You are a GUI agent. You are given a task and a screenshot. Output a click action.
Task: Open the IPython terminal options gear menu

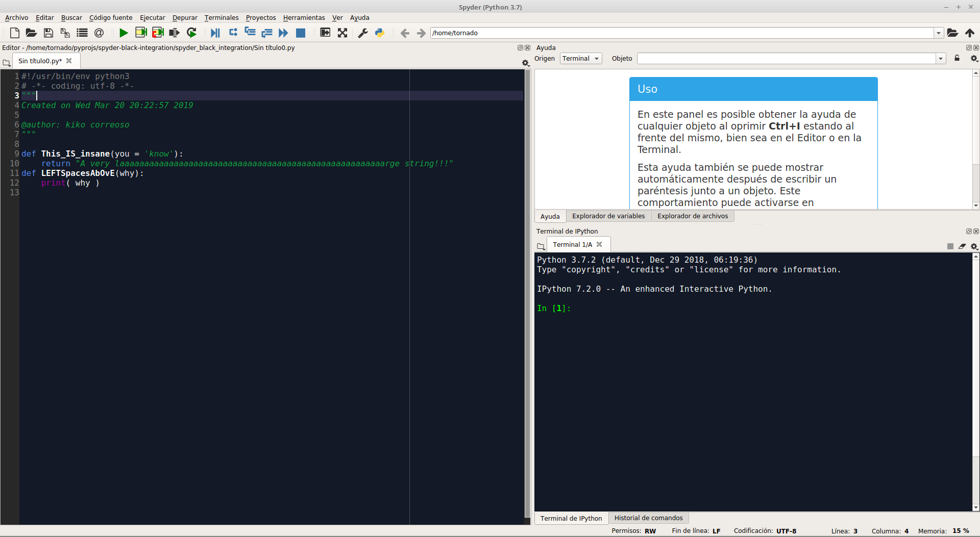pyautogui.click(x=974, y=246)
